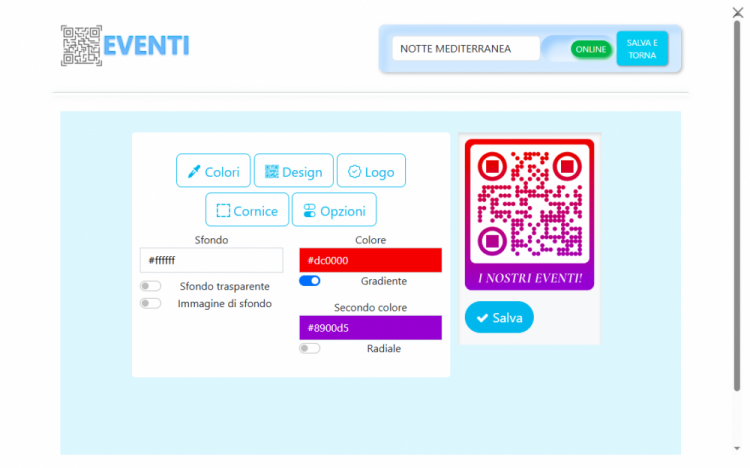The image size is (750, 468).
Task: Click the scroll down arrow on scrollbar
Action: (738, 448)
